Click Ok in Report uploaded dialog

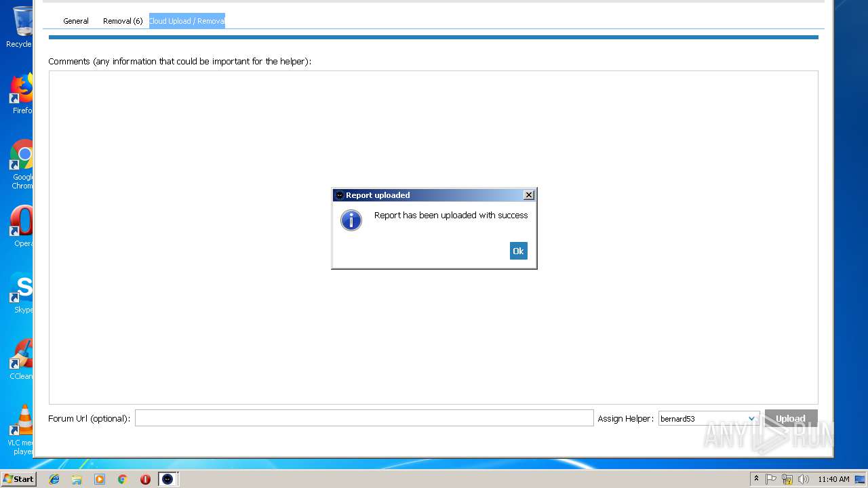[518, 251]
